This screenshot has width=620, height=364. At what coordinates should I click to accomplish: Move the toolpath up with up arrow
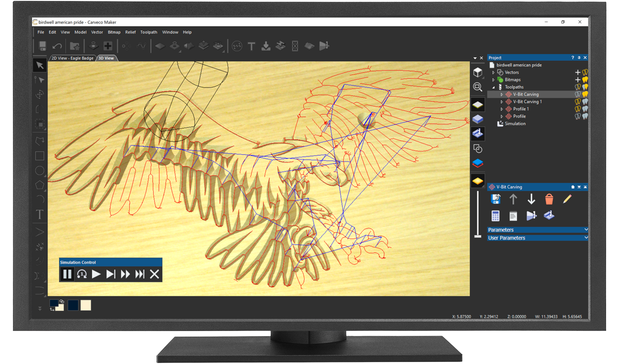tap(513, 199)
